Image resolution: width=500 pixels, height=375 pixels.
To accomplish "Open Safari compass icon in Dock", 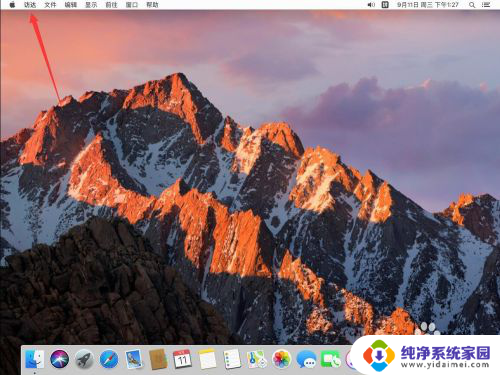I will 109,359.
